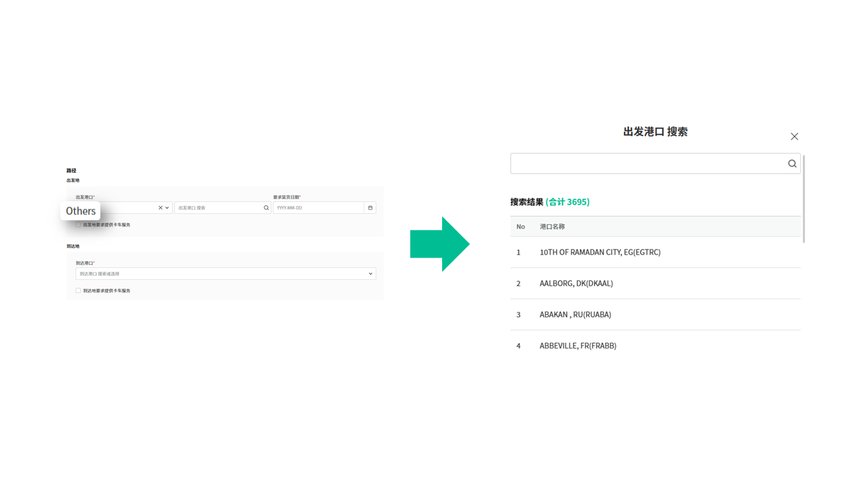
Task: Click the green arrow graphic between the panels
Action: 440,244
